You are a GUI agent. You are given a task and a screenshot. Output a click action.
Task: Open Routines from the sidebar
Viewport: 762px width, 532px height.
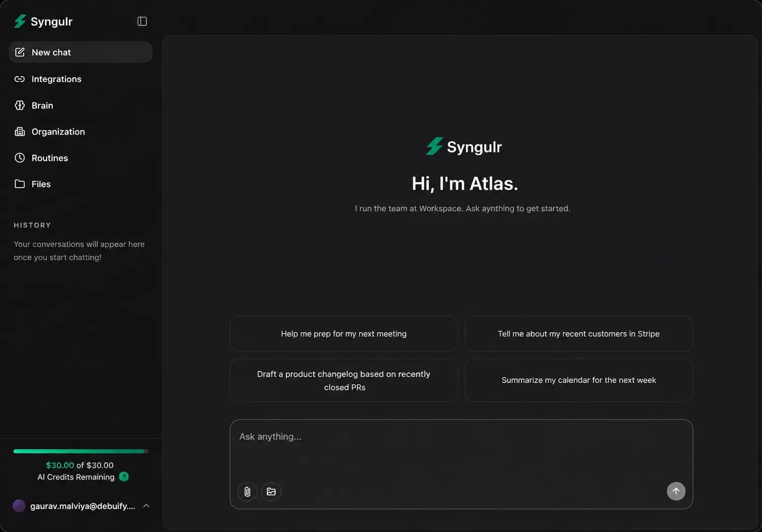tap(81, 158)
